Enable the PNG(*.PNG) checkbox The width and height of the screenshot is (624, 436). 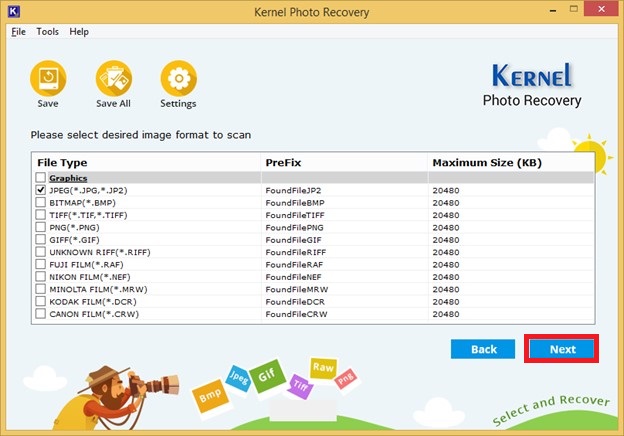[41, 227]
